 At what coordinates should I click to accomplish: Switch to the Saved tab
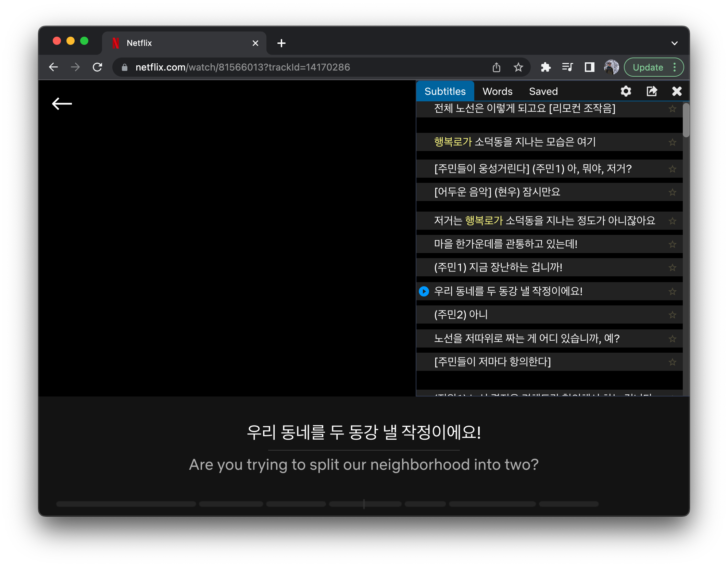(543, 91)
